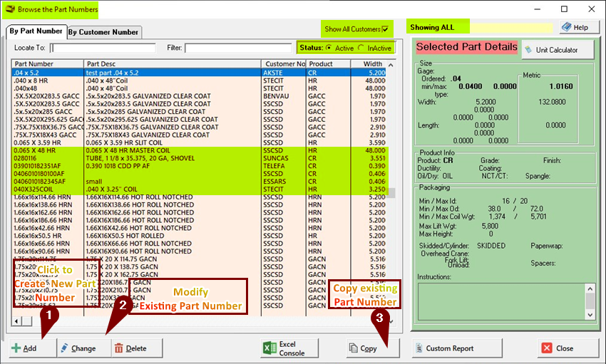Select the InActive status radio button

(x=361, y=48)
